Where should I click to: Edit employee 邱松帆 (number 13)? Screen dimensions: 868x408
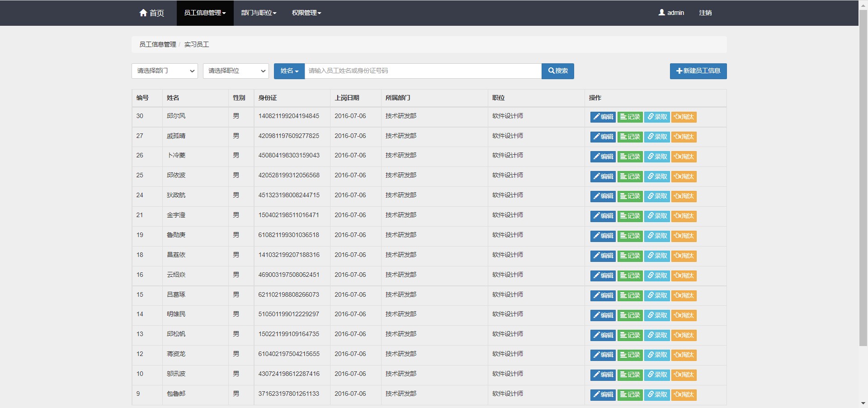603,335
